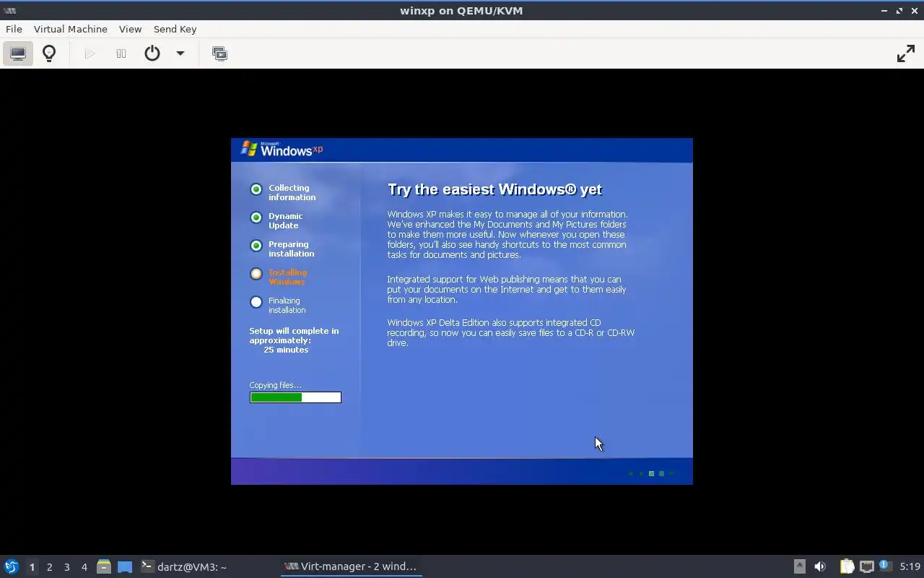Open the Lubuntu start menu icon
The image size is (924, 578).
12,566
